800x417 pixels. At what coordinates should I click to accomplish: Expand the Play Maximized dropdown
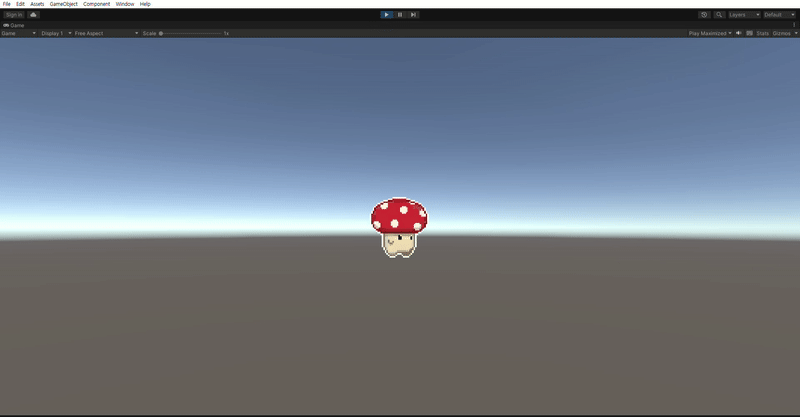coord(710,33)
